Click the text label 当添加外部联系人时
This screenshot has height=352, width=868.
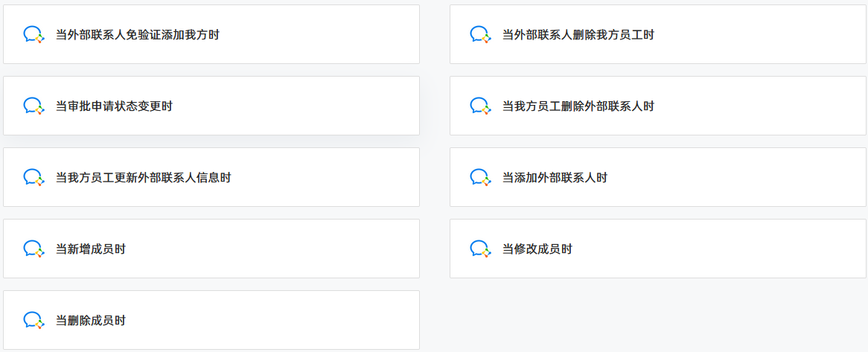click(555, 178)
